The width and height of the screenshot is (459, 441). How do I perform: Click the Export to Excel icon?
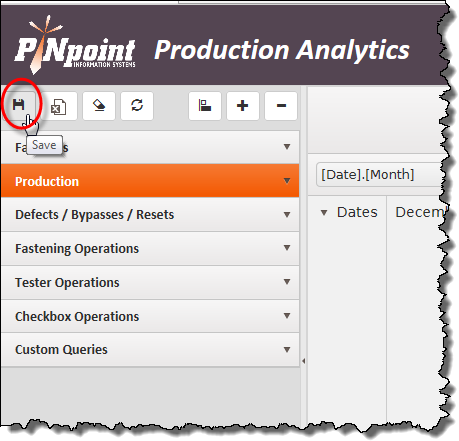click(59, 106)
